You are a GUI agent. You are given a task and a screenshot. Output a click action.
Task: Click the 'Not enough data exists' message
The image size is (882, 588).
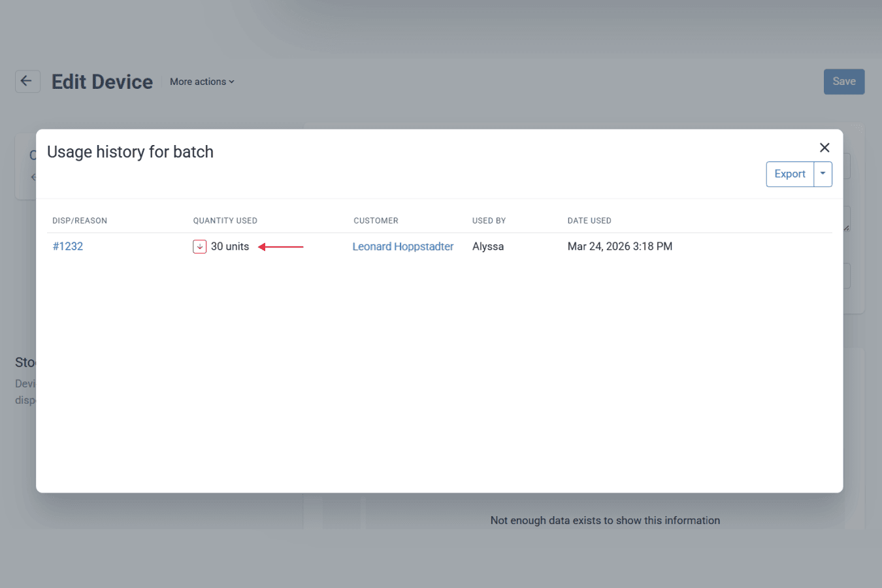[605, 521]
